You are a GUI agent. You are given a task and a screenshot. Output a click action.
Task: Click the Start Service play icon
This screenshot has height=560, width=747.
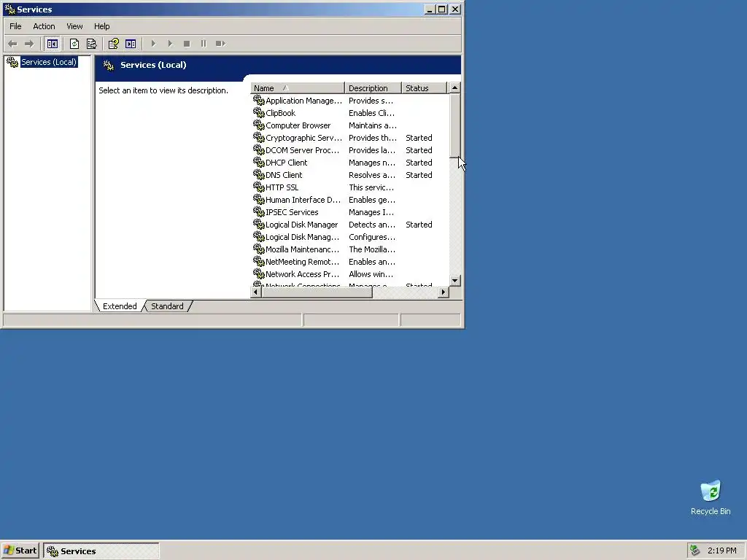point(153,44)
